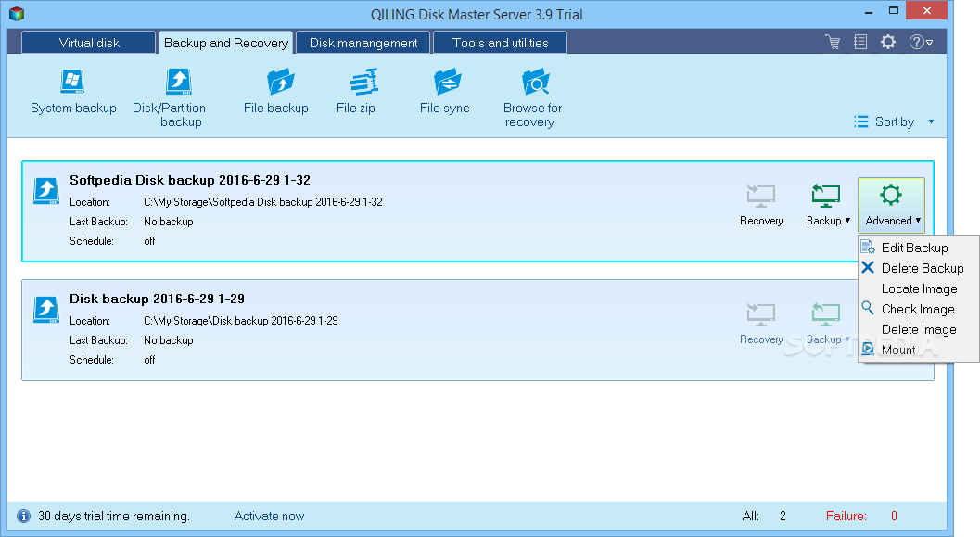Click location path C:\My Storage\Disk backup 2016-6-29 1-29
This screenshot has width=980, height=537.
[241, 321]
